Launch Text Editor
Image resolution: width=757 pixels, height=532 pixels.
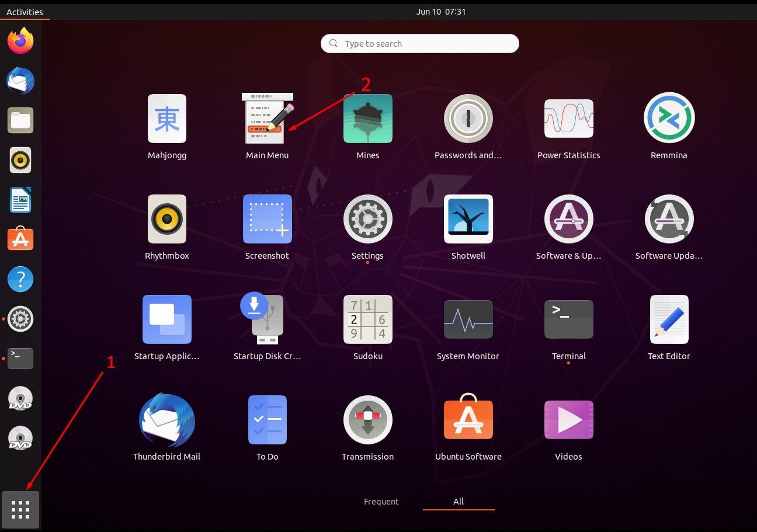point(669,319)
